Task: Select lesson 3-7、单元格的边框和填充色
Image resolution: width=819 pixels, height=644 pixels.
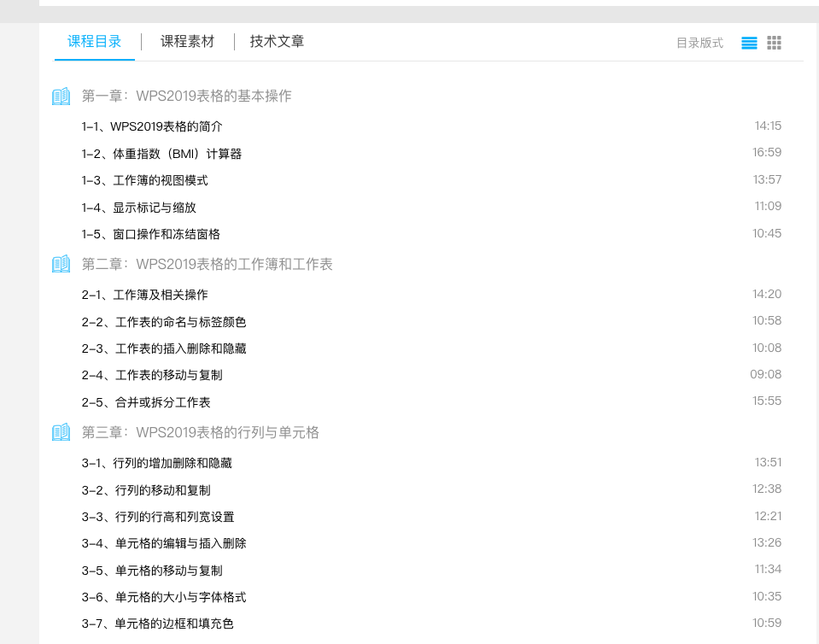Action: tap(158, 624)
